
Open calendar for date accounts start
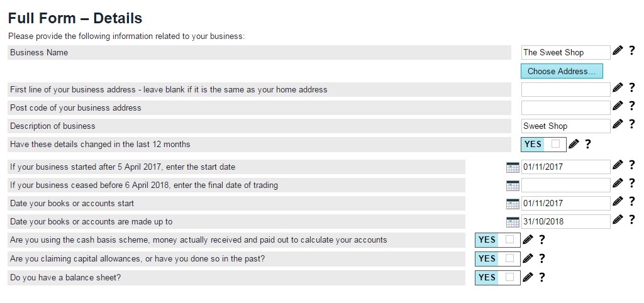coord(513,204)
